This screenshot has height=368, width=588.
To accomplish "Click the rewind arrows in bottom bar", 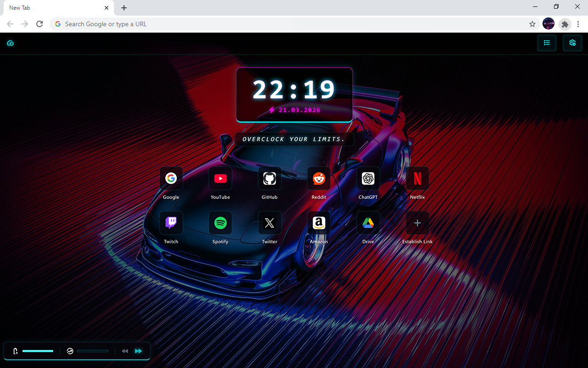I will pyautogui.click(x=125, y=351).
